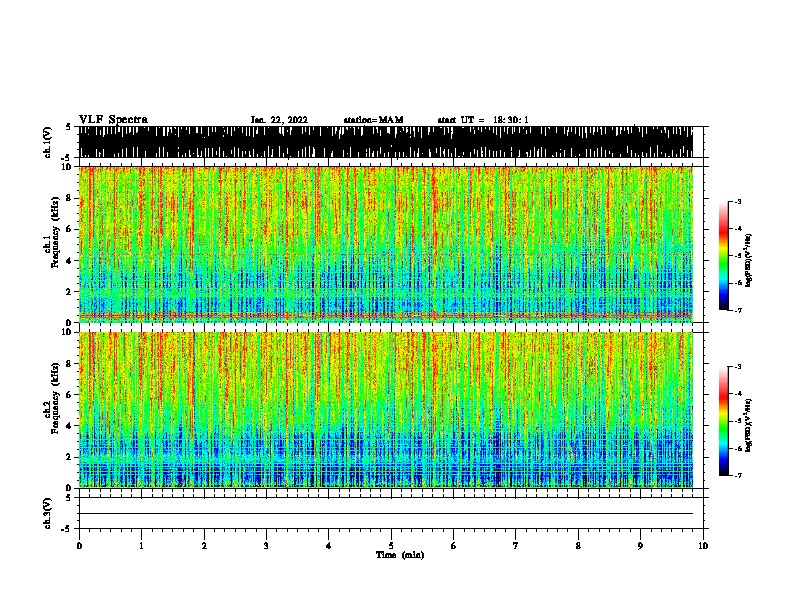The height and width of the screenshot is (612, 792).
Task: Click the ch.1 black voltage waveform panel
Action: coord(386,142)
